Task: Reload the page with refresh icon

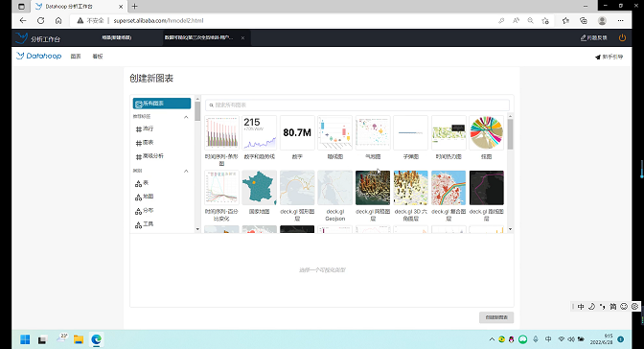Action: click(40, 20)
